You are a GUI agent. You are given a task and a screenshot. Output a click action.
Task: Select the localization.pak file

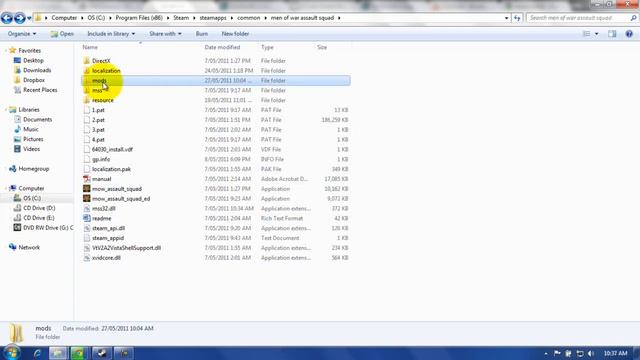(111, 169)
